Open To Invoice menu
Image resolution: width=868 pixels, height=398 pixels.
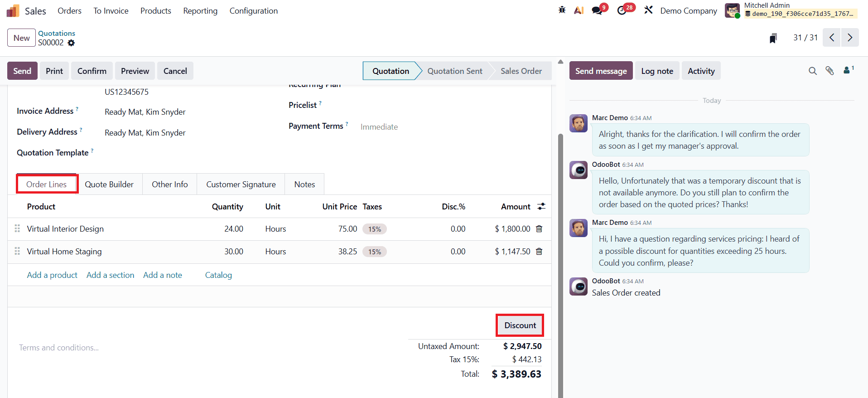pos(111,11)
